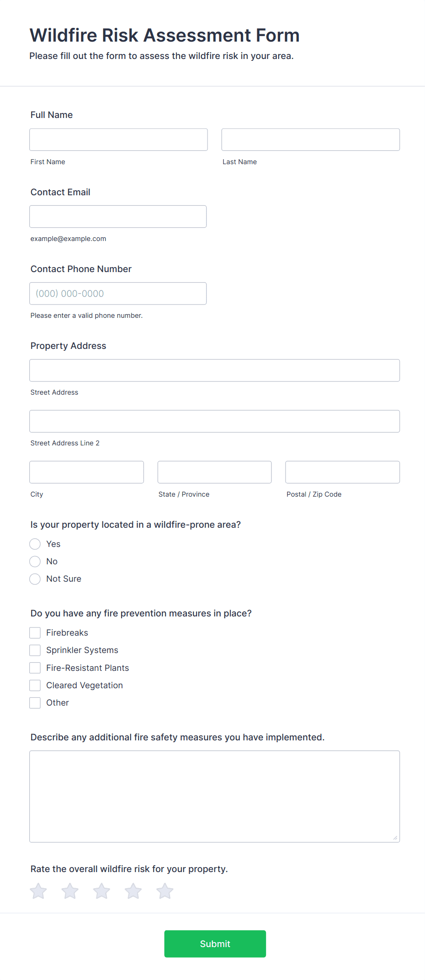Enable Sprinkler Systems checkbox
This screenshot has width=425, height=980.
[x=35, y=650]
